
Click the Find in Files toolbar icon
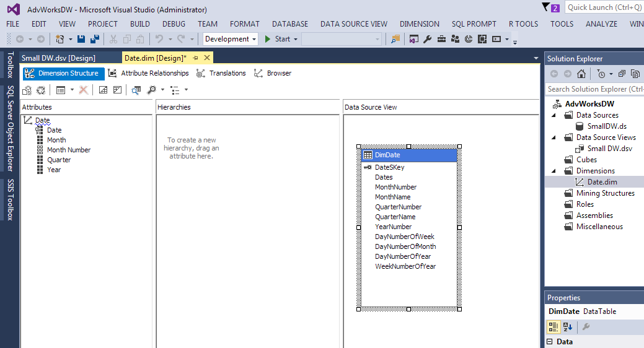[x=395, y=39]
